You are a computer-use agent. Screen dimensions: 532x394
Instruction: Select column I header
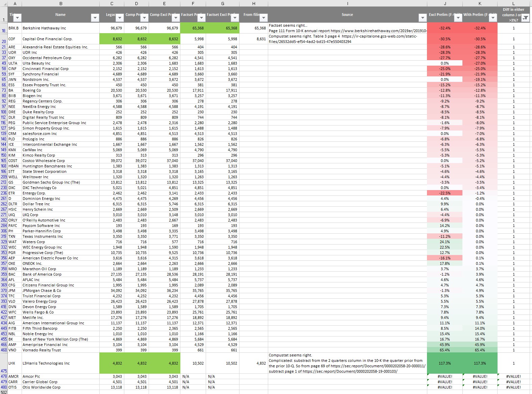(348, 3)
